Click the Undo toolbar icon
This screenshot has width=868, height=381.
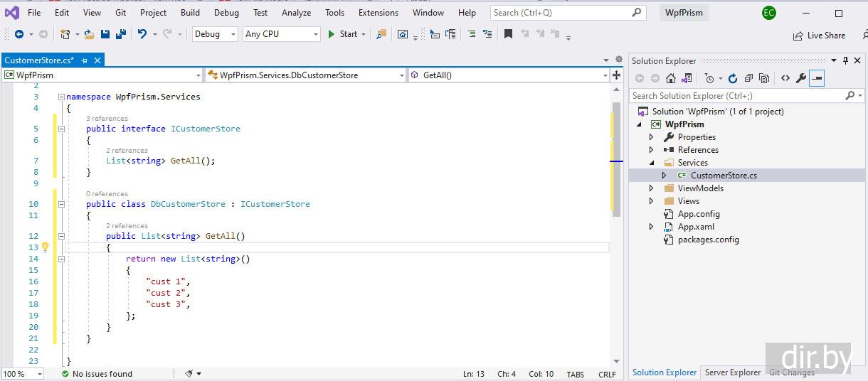point(142,34)
